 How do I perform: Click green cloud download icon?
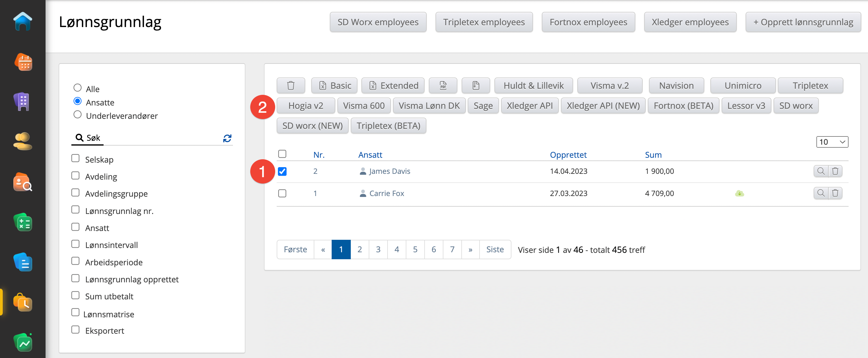click(x=739, y=194)
